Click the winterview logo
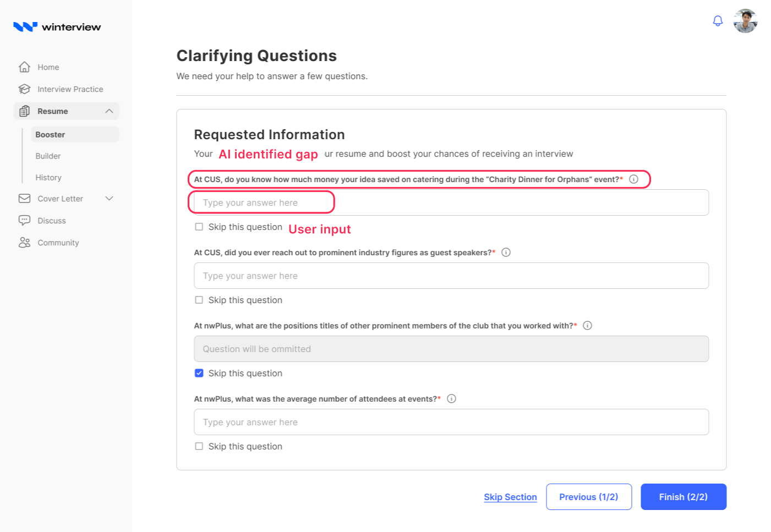 pyautogui.click(x=57, y=26)
